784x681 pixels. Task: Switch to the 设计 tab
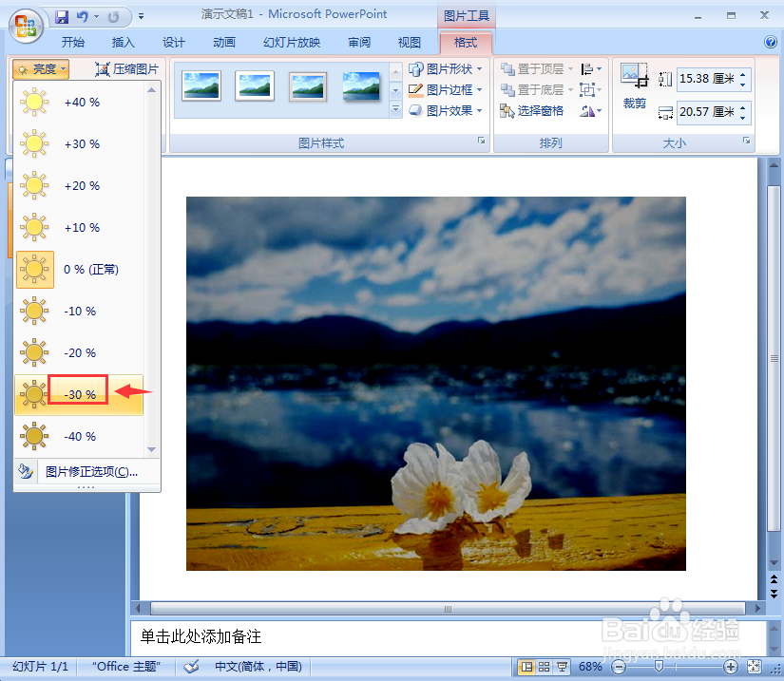(174, 43)
